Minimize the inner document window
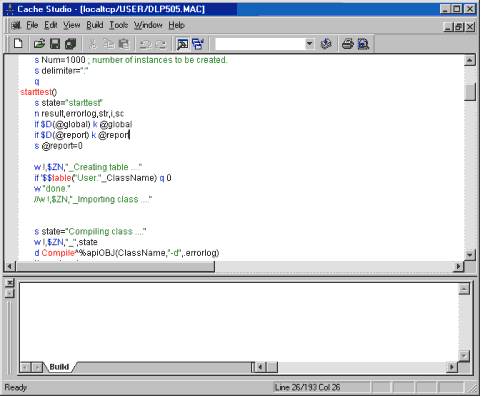This screenshot has width=481, height=397. pyautogui.click(x=449, y=27)
